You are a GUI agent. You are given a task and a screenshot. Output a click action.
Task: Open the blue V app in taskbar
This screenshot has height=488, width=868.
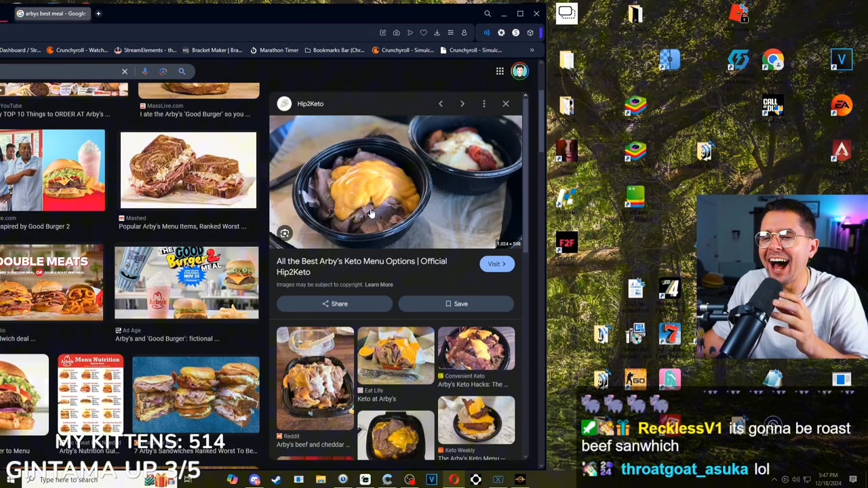click(431, 480)
